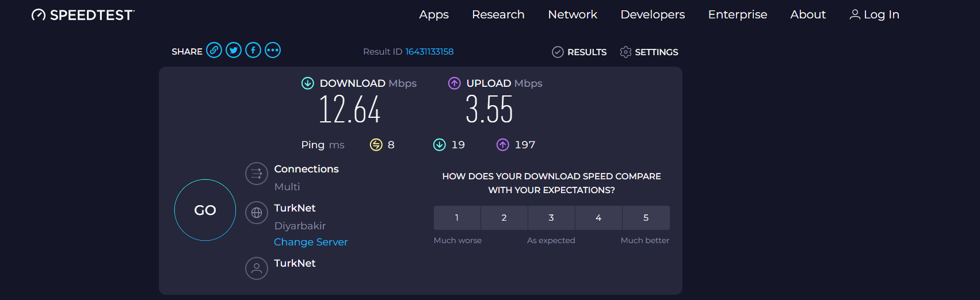Rate download speed 4
980x300 pixels.
(x=598, y=218)
